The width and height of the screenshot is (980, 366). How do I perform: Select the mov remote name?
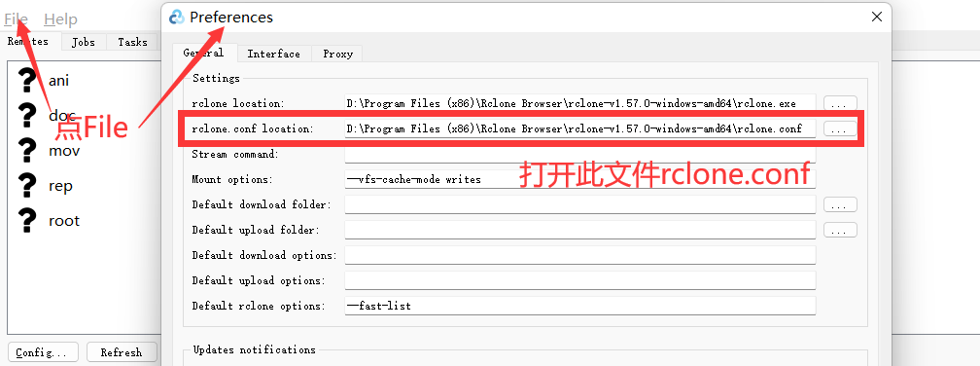(64, 151)
